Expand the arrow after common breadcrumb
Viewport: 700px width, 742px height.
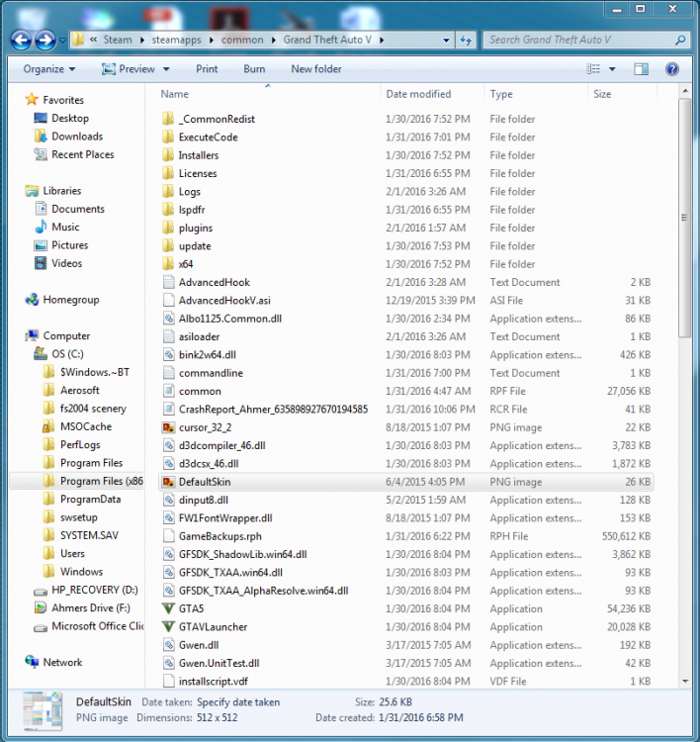(x=274, y=41)
